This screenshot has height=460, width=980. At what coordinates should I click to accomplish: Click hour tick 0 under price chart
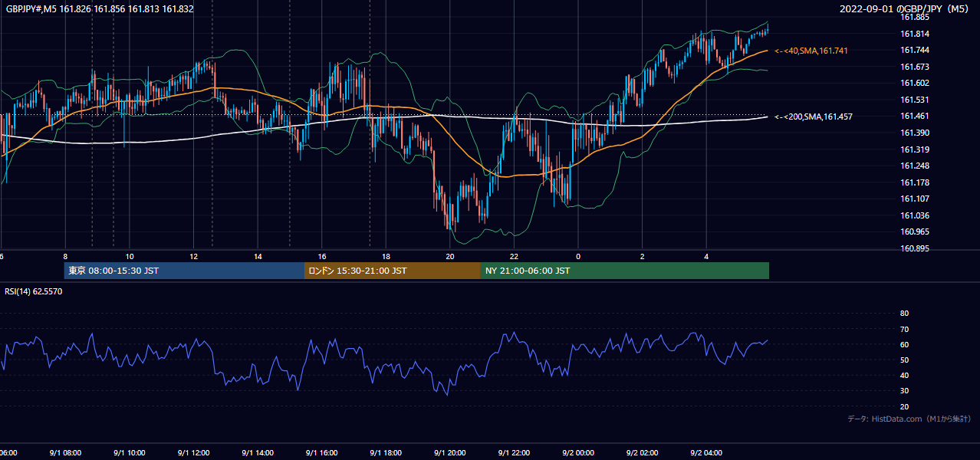click(x=578, y=256)
